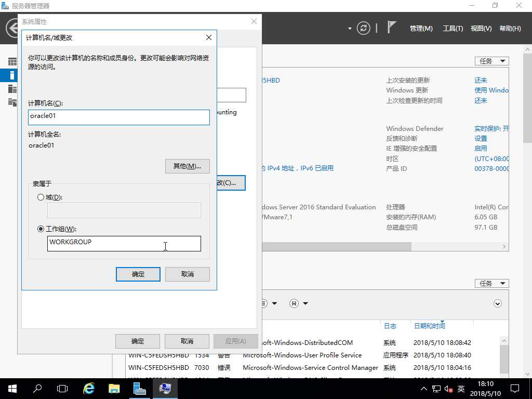Open Task View on the taskbar
532x399 pixels.
[62, 389]
